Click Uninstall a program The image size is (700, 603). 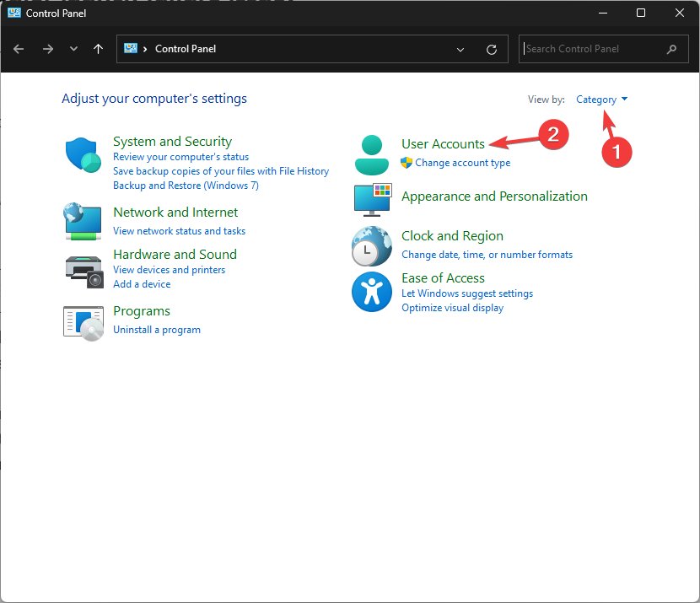pyautogui.click(x=157, y=330)
